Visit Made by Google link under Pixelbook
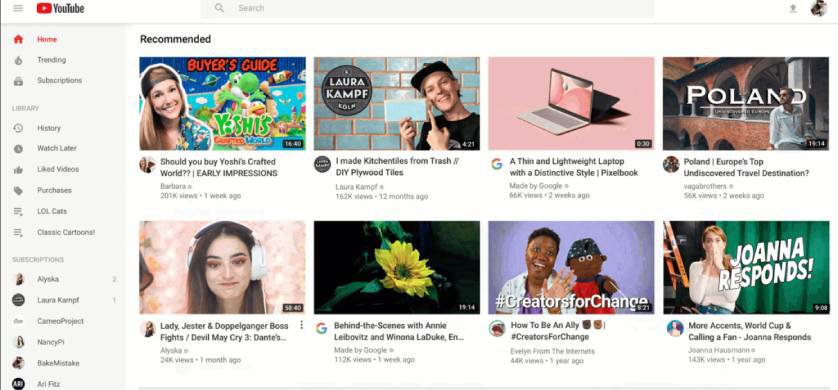The height and width of the screenshot is (390, 838). 536,186
